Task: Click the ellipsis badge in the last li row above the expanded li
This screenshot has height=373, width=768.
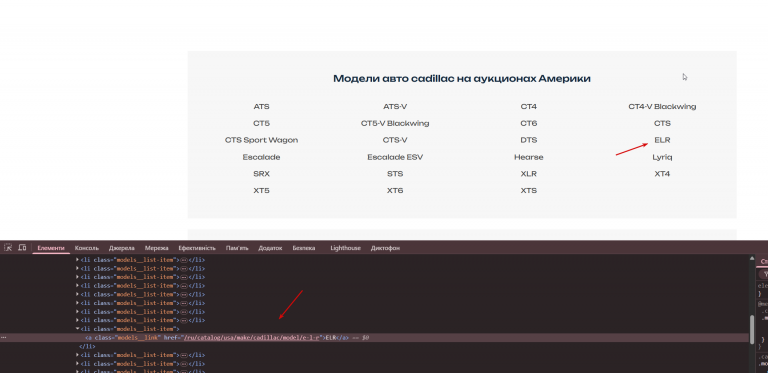Action: pos(185,320)
